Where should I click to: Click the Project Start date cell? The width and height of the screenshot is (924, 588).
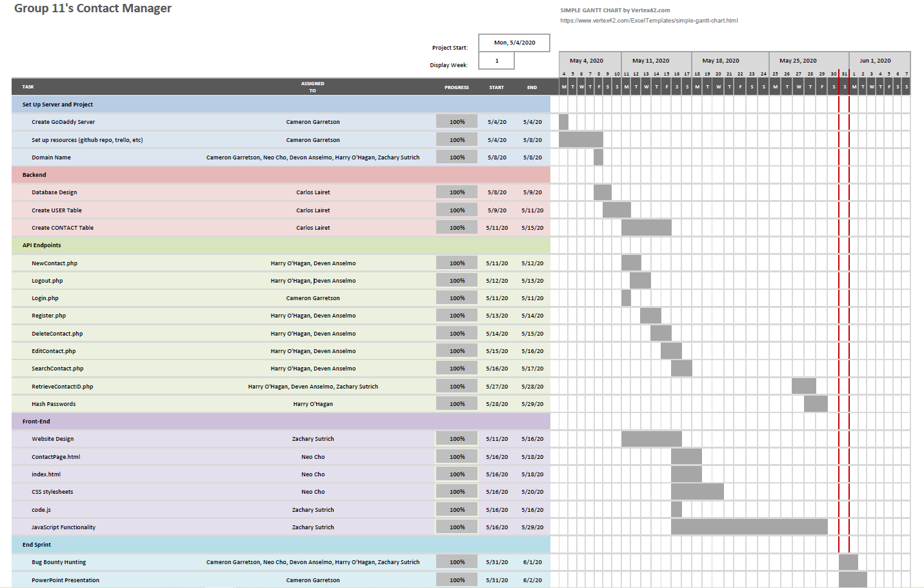click(514, 43)
